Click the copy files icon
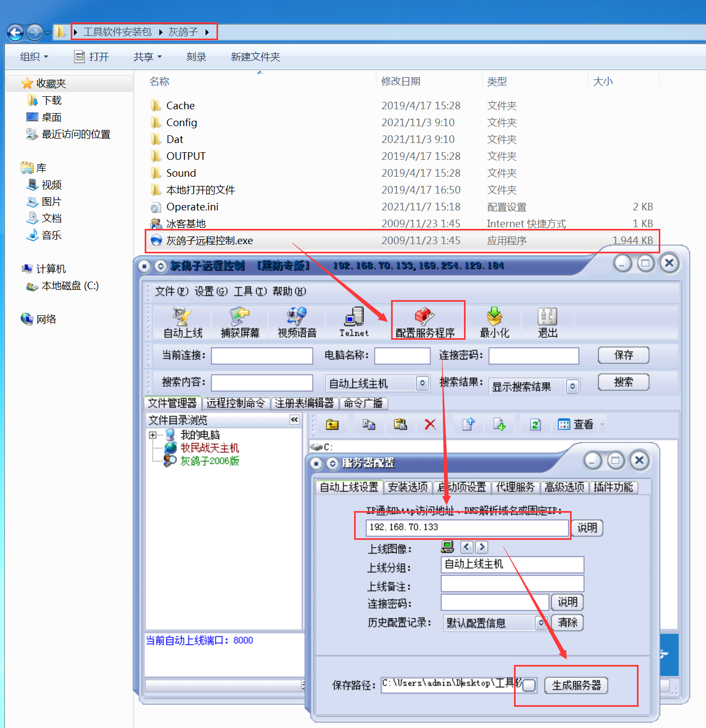The height and width of the screenshot is (728, 706). click(x=369, y=425)
